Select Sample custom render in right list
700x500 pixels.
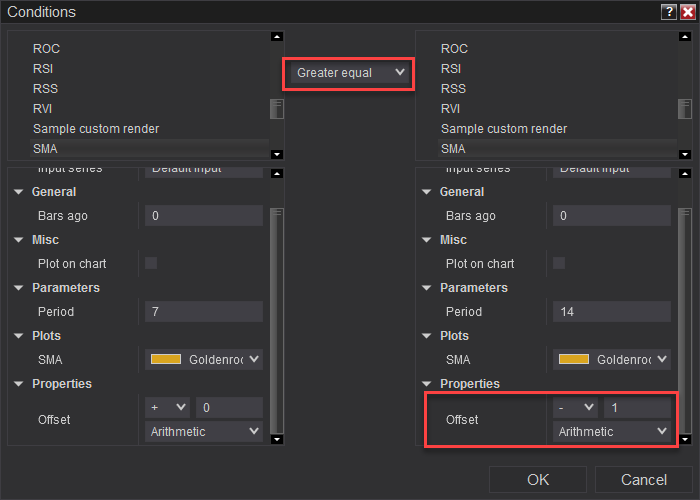tap(504, 129)
